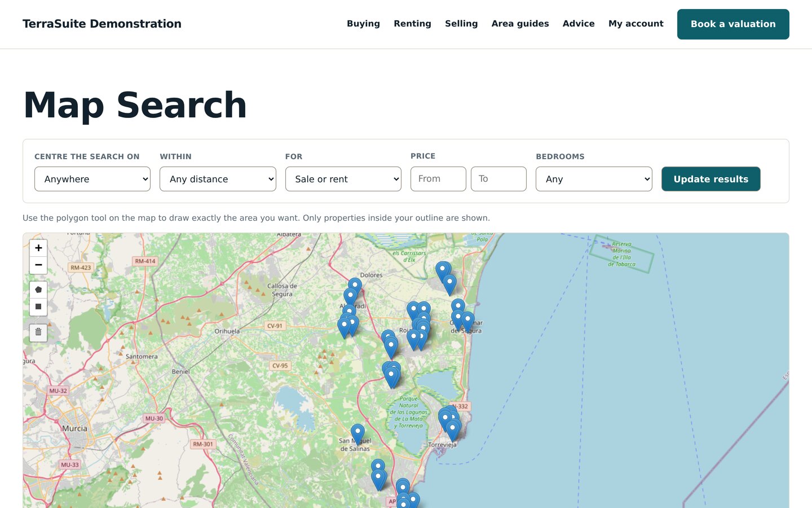The width and height of the screenshot is (812, 508).
Task: Click the map pin near San Miguel de Salinas
Action: (x=358, y=435)
